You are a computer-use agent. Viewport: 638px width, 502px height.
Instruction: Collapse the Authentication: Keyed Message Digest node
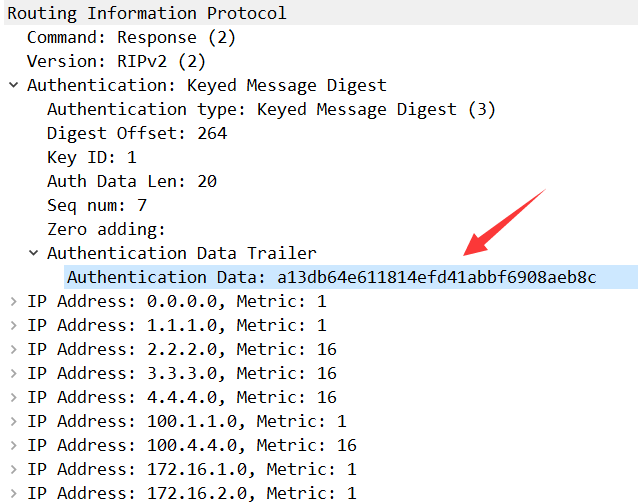point(13,86)
